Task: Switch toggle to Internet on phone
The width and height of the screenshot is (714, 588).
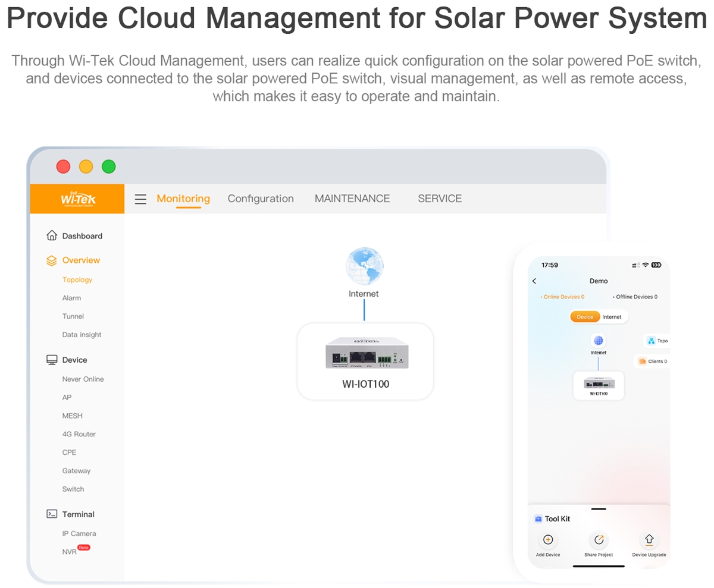Action: click(x=612, y=317)
